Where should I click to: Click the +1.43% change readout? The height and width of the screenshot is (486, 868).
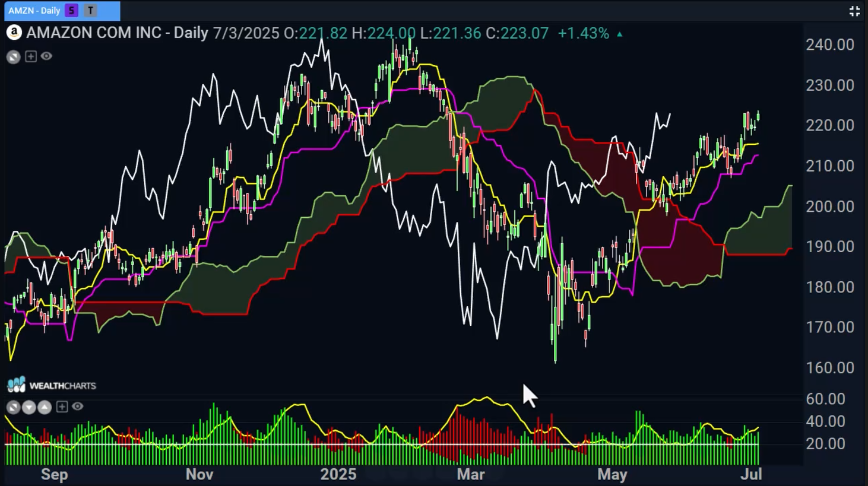pos(584,33)
